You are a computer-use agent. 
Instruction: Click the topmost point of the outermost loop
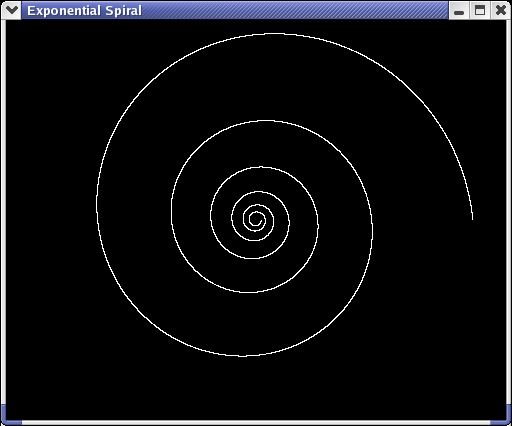tap(274, 34)
